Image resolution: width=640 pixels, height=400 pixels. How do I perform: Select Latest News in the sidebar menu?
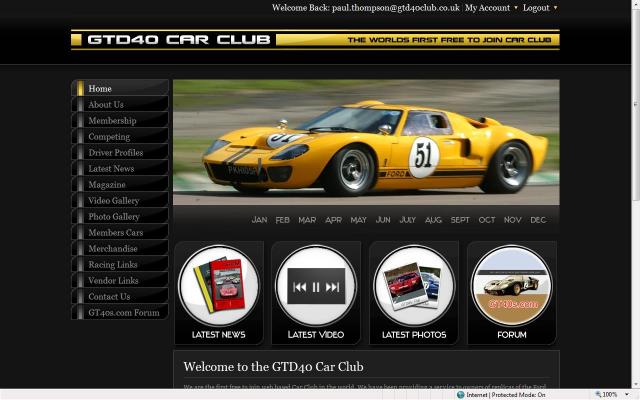[120, 168]
